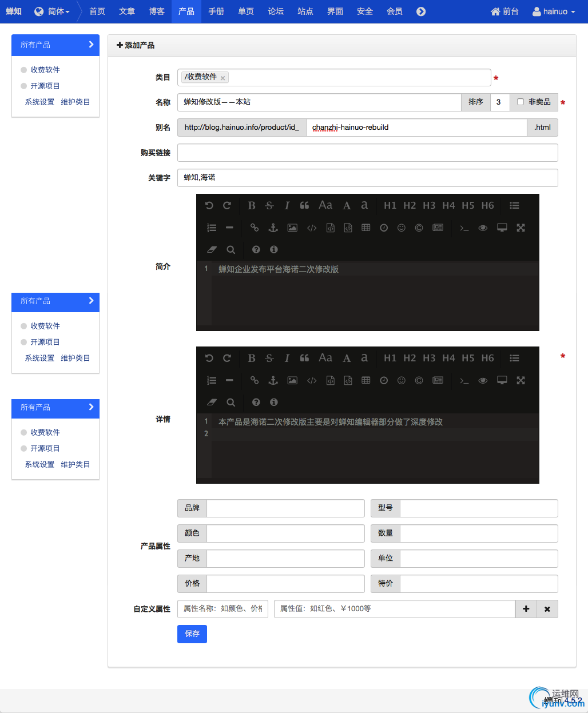Open 系统设置 in top sidebar panel
Screen dimensions: 588x713
tap(39, 102)
